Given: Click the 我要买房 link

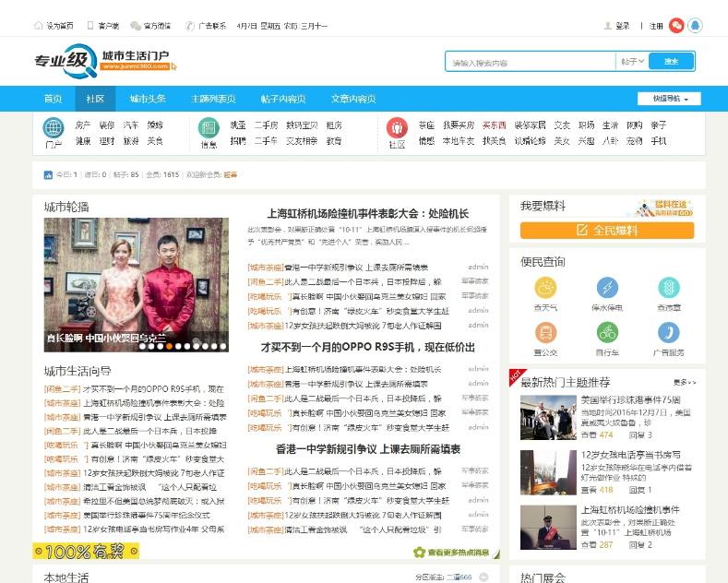Looking at the screenshot, I should (x=459, y=125).
